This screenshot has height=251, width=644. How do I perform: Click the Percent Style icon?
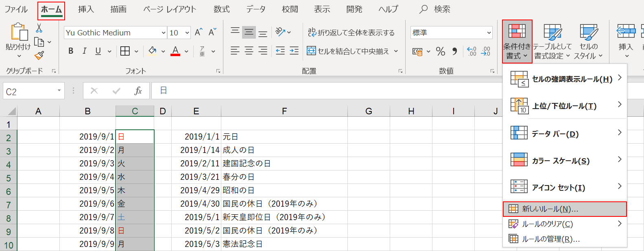[x=440, y=51]
